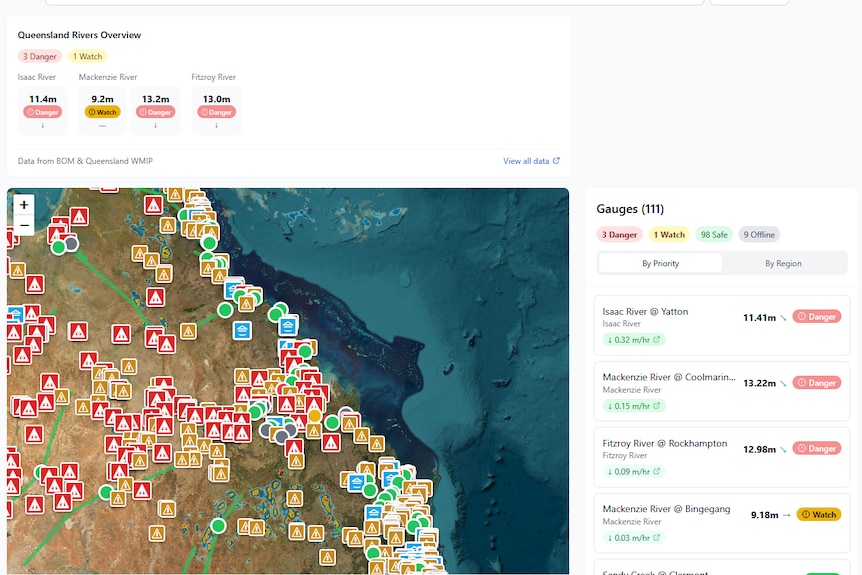The width and height of the screenshot is (862, 575).
Task: Click the Watch badge on the Bingegang card
Action: (819, 515)
